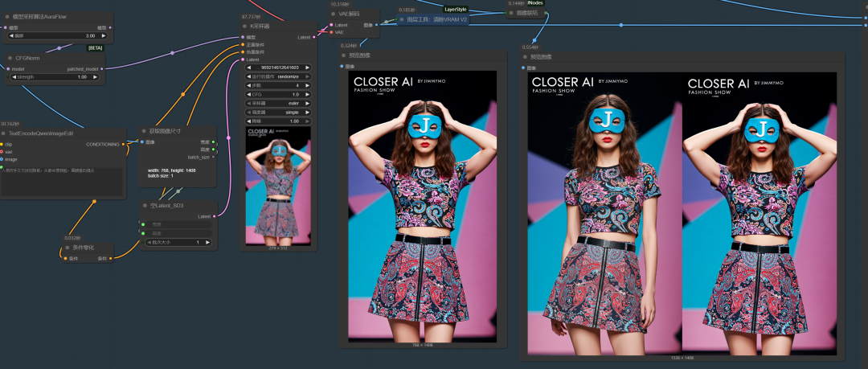Decrease CFG with the left arrow
Viewport: 868px width, 369px height.
248,94
